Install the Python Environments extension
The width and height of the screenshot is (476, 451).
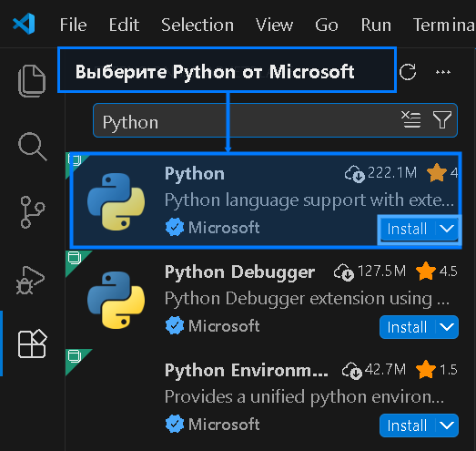[407, 425]
